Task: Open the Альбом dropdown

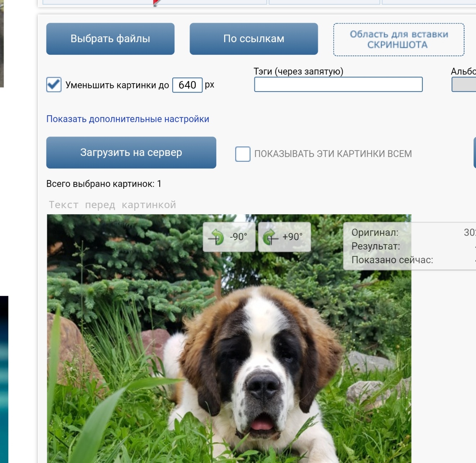Action: [464, 85]
